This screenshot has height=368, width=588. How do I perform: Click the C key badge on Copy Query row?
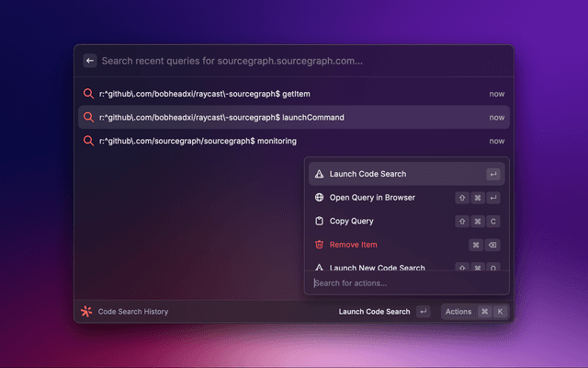(493, 222)
